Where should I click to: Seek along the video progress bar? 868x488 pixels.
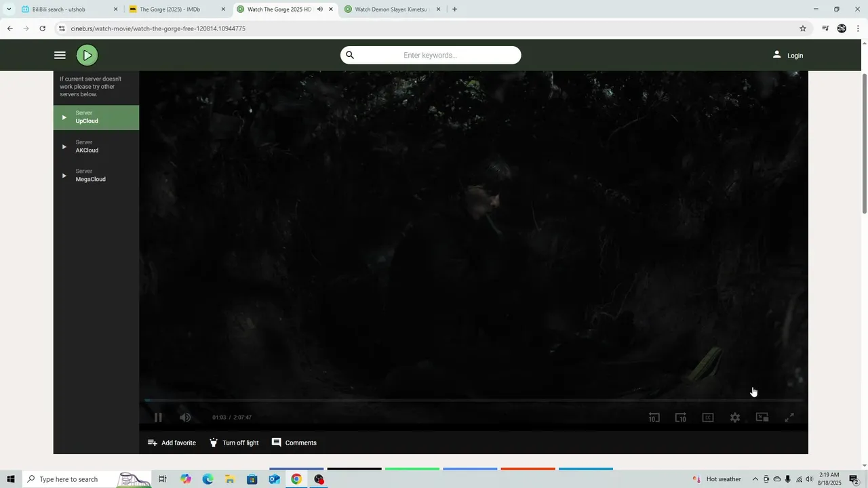473,400
